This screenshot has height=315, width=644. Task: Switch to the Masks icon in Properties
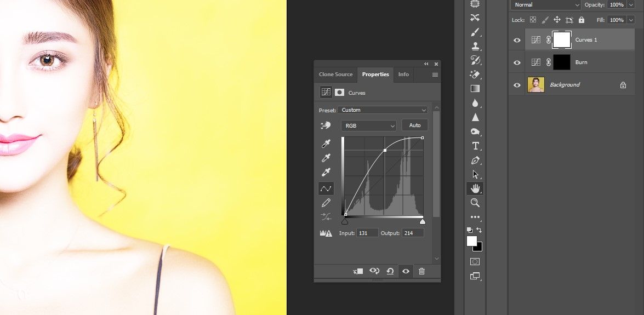[x=339, y=93]
